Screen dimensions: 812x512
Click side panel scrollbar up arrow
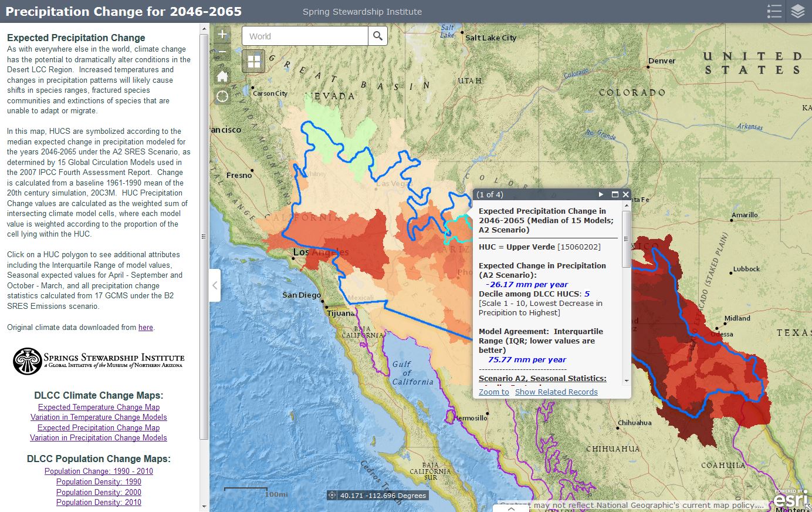(x=204, y=28)
